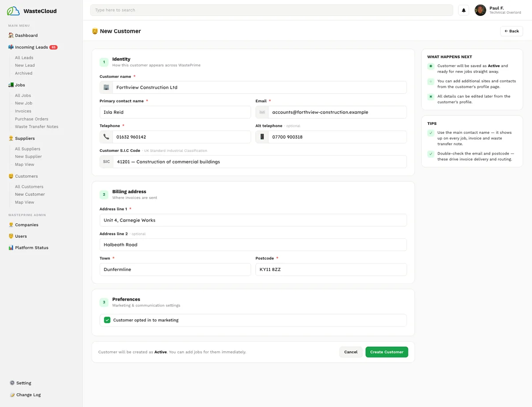Open All Suppliers list
Screen dimensions: 532x407
(x=27, y=149)
